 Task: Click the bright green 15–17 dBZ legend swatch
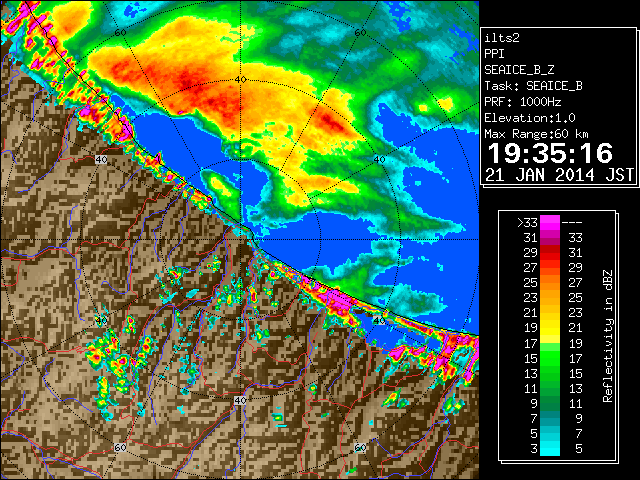point(550,358)
